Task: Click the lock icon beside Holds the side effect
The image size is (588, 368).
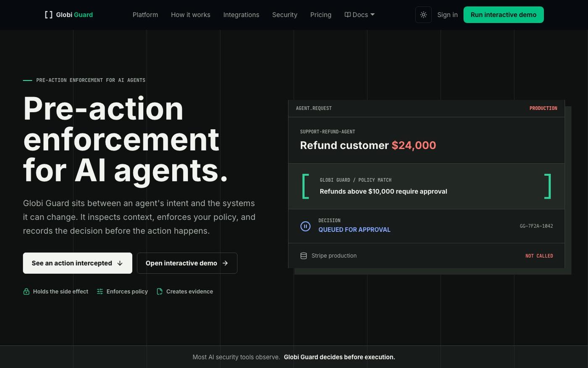Action: click(x=26, y=291)
